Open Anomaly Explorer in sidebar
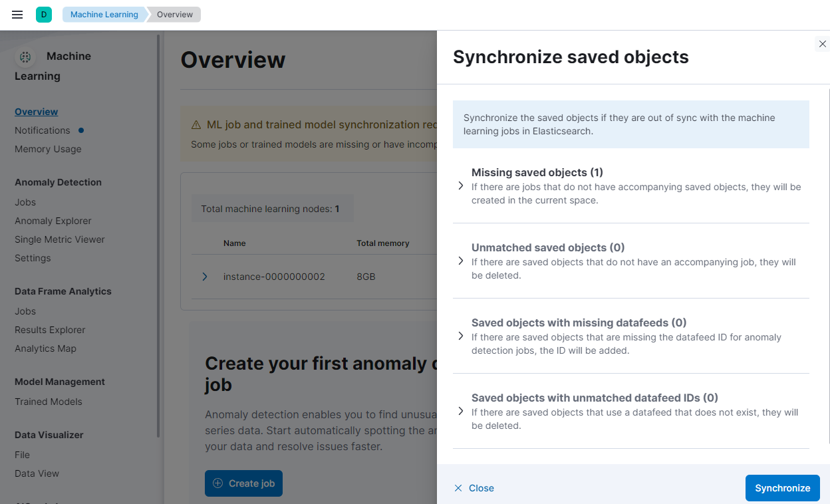Image resolution: width=830 pixels, height=504 pixels. [53, 221]
